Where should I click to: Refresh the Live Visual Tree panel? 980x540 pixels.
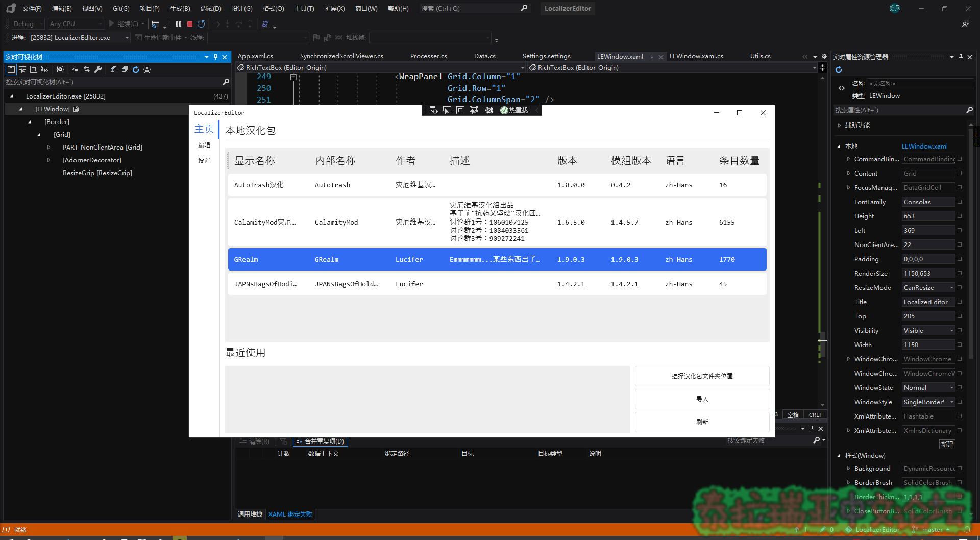pyautogui.click(x=136, y=69)
